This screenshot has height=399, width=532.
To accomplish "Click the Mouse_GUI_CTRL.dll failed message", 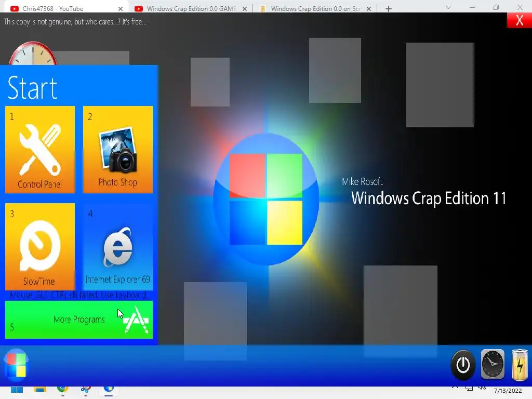I will coord(78,295).
